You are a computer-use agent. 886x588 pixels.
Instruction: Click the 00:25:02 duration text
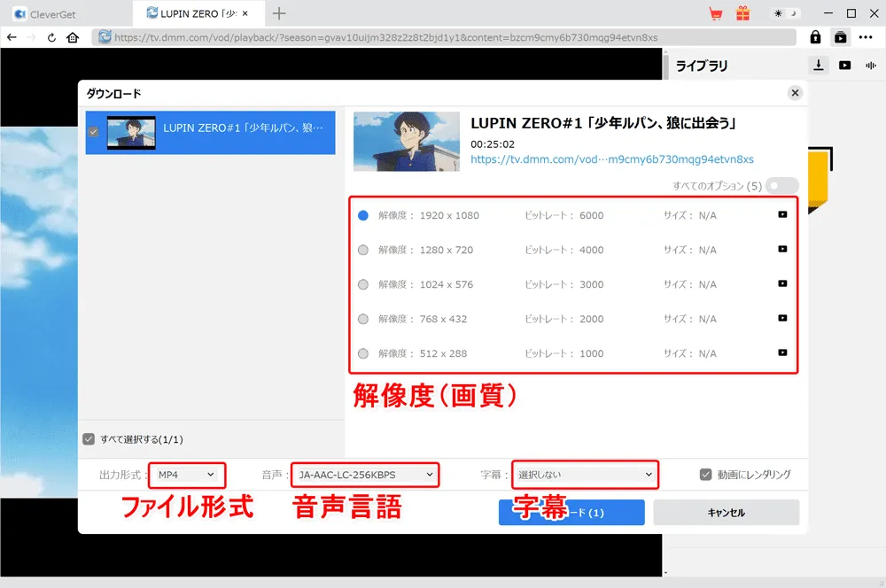coord(492,144)
